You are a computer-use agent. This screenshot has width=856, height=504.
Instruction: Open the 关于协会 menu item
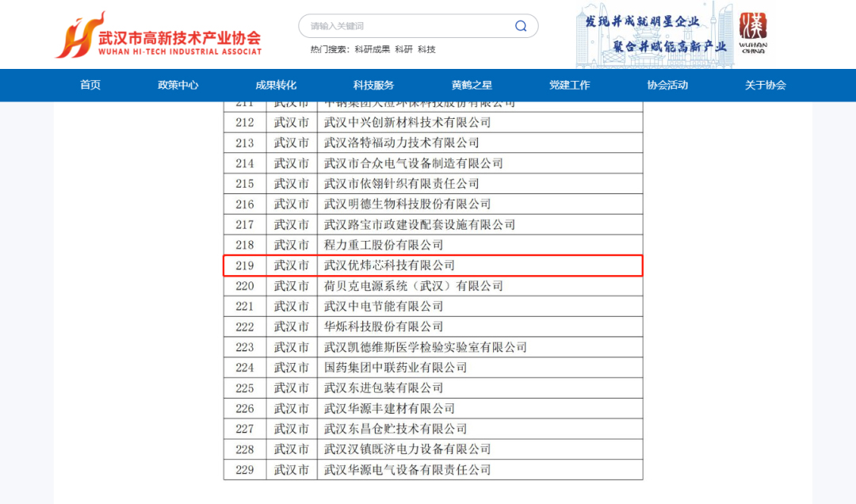[x=766, y=85]
